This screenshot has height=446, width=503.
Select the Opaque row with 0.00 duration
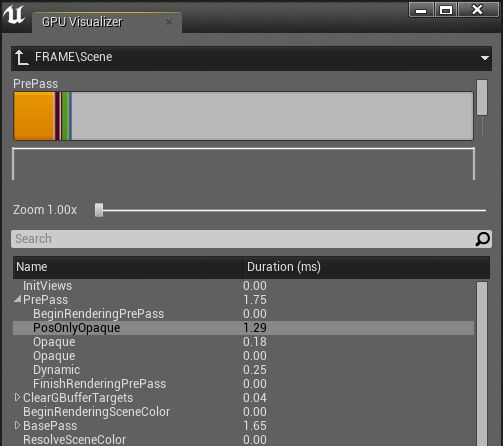coord(243,356)
